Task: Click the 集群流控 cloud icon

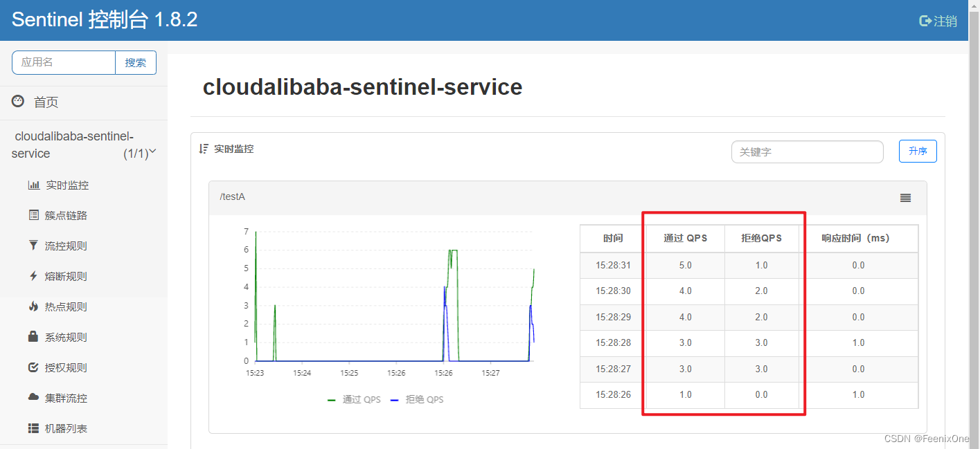Action: coord(33,397)
